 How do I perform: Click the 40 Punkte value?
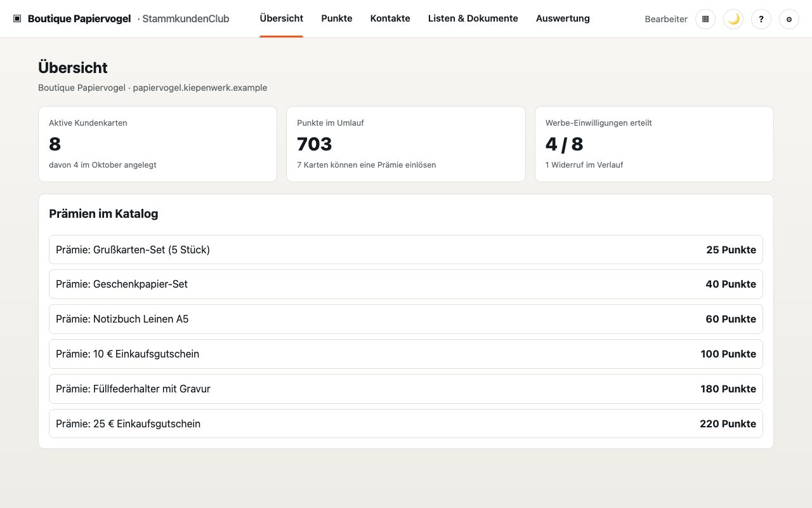(731, 284)
